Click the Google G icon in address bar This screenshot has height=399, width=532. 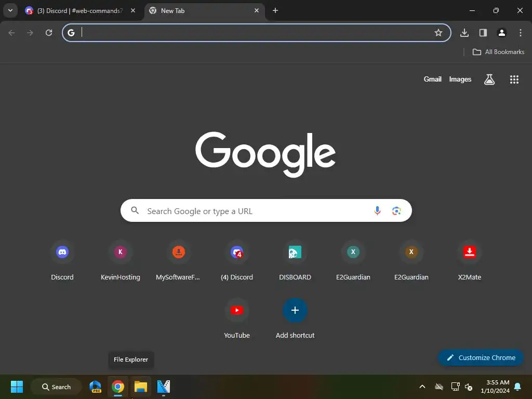pos(71,33)
